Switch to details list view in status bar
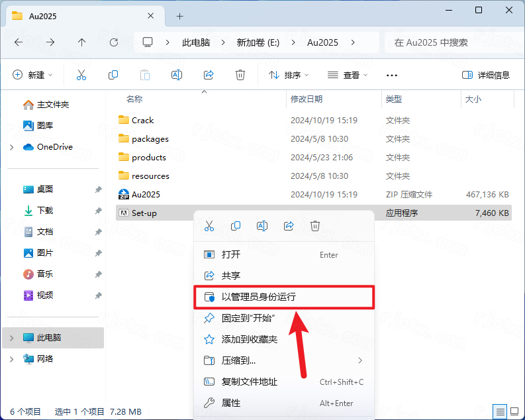This screenshot has width=525, height=420. (500, 411)
